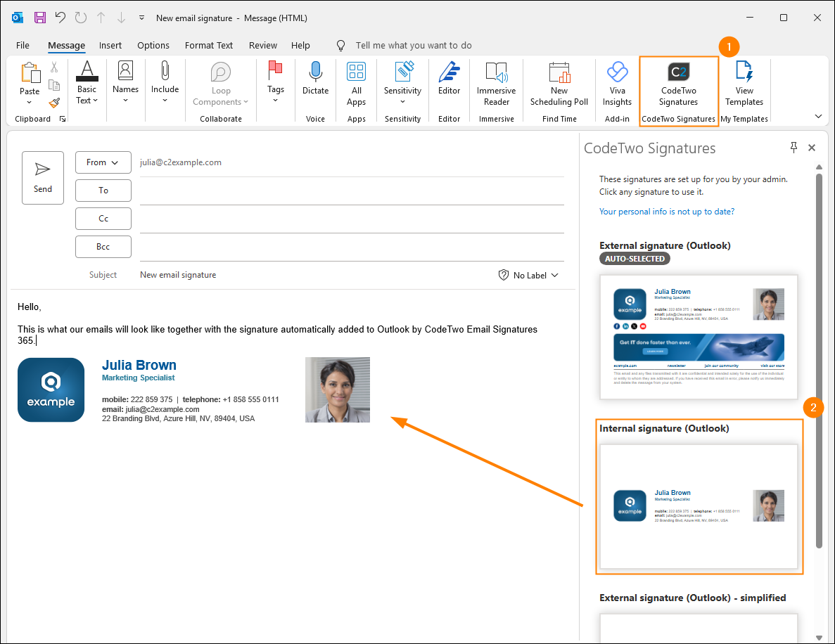
Task: Redo the last action
Action: click(80, 18)
